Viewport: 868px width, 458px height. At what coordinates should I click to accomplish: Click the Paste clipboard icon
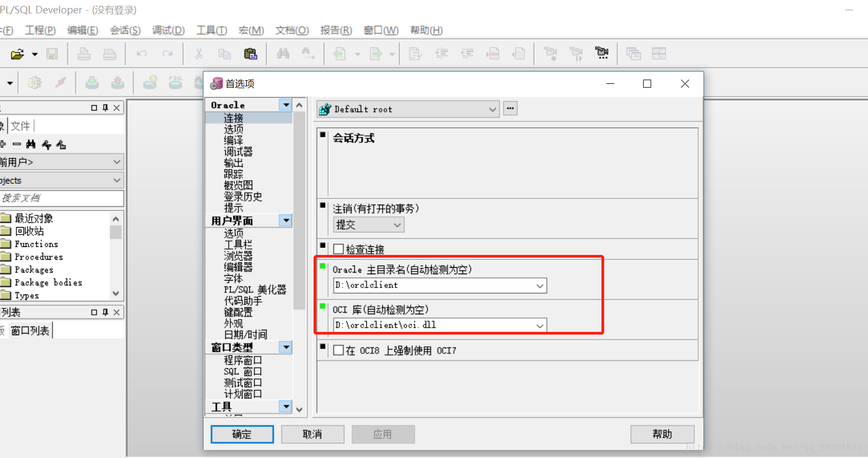click(x=250, y=54)
